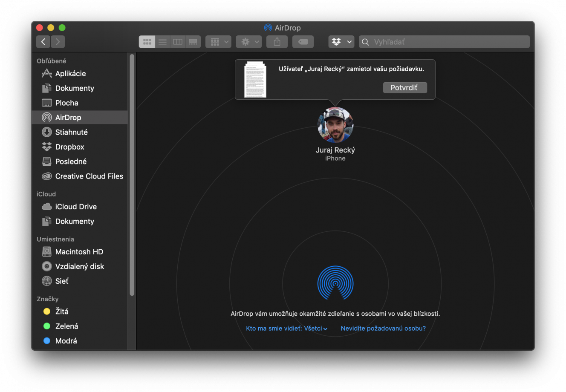Click the iPhone device label
The width and height of the screenshot is (566, 392).
pyautogui.click(x=335, y=159)
